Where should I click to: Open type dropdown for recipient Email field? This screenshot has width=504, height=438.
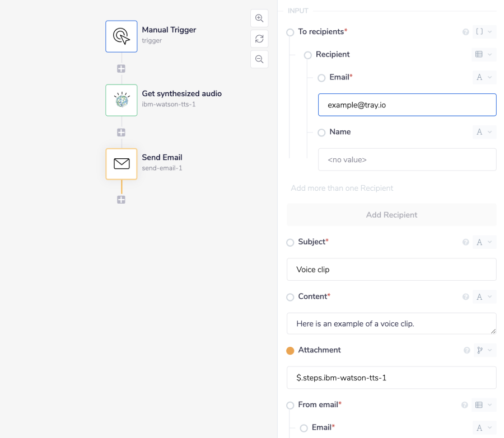484,78
